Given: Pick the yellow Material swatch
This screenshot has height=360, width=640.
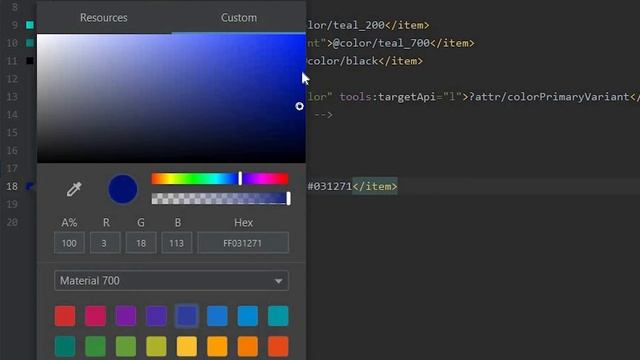Looking at the screenshot, I should (x=187, y=346).
